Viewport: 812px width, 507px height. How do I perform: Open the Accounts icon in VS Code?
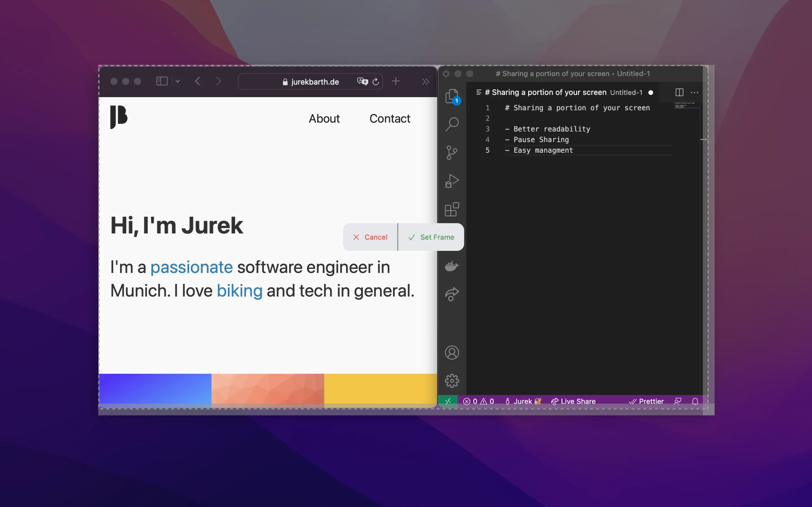pos(452,353)
